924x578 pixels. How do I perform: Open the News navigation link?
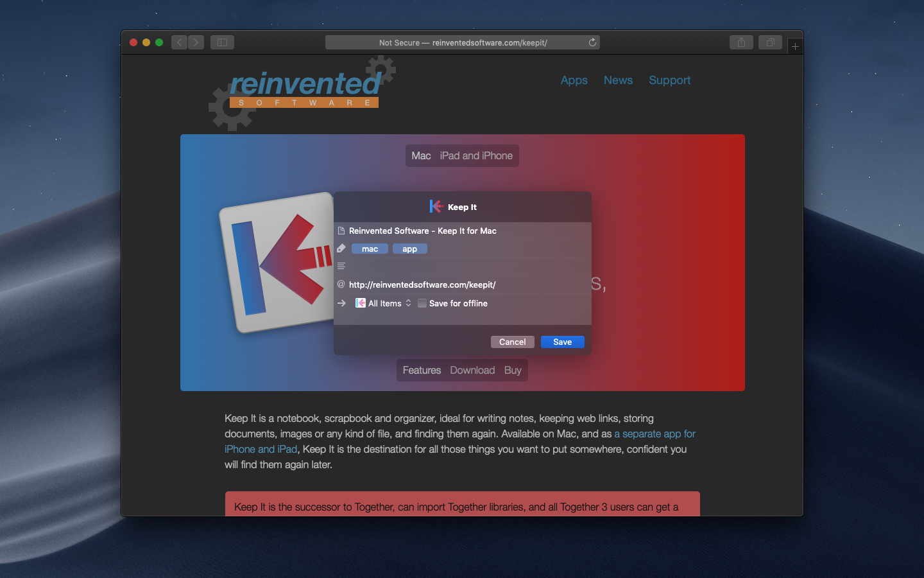618,80
